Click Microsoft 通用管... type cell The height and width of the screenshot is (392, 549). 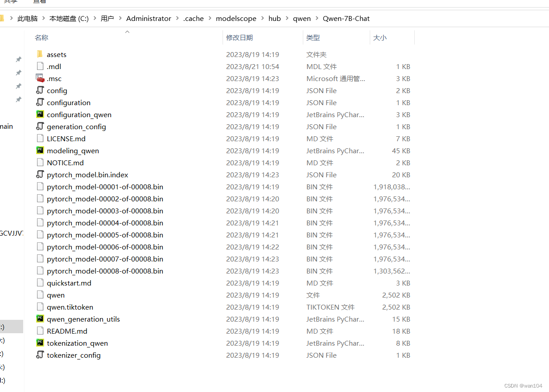(x=336, y=78)
